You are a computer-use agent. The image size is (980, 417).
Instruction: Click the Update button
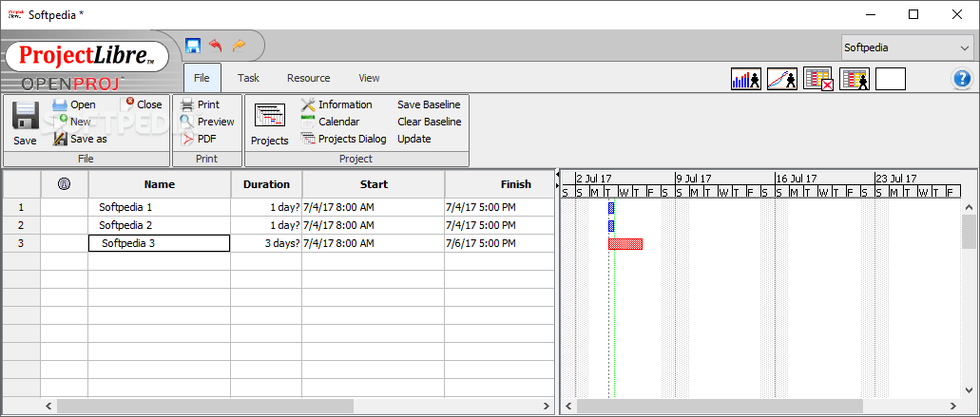[414, 139]
